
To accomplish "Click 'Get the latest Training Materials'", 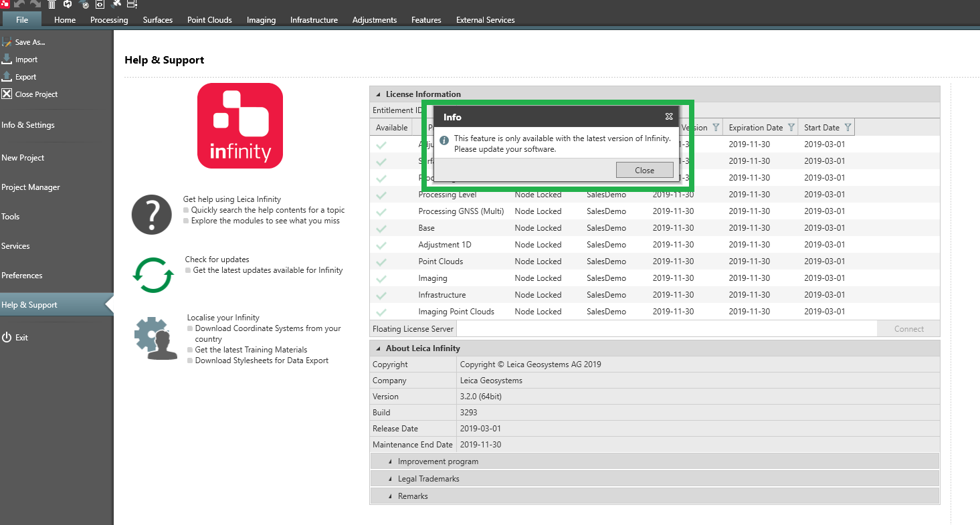I will point(251,350).
